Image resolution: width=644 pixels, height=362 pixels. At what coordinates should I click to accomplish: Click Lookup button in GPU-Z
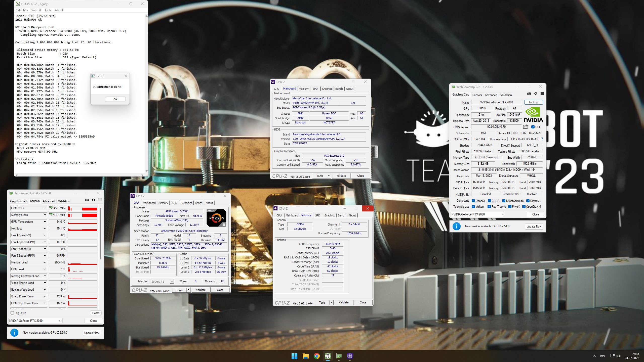[x=533, y=102]
